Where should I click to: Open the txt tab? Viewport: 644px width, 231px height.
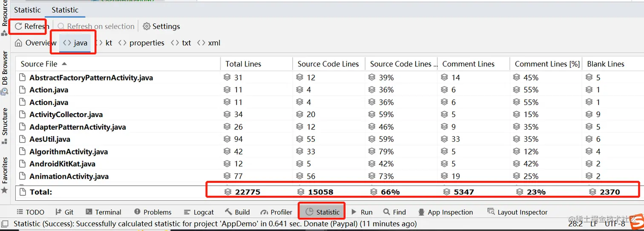(x=181, y=43)
